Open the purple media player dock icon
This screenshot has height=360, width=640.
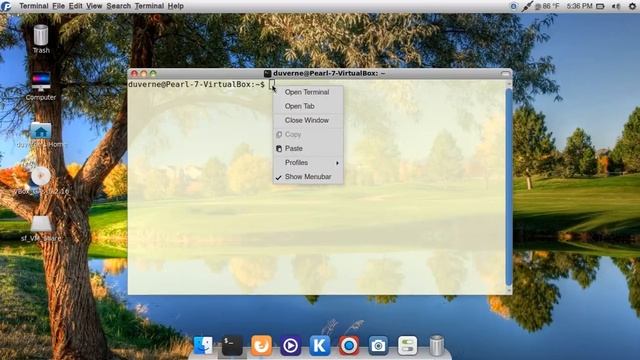click(x=290, y=346)
